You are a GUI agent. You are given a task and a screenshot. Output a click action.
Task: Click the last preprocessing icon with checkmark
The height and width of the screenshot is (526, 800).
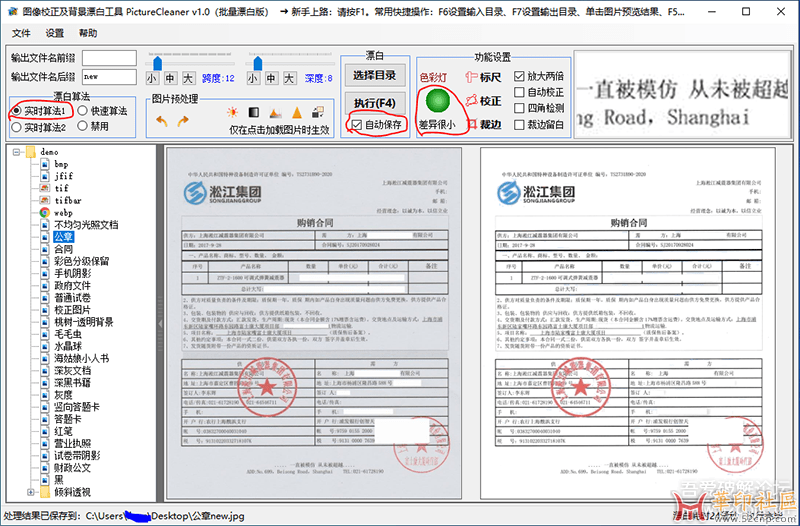coord(318,112)
